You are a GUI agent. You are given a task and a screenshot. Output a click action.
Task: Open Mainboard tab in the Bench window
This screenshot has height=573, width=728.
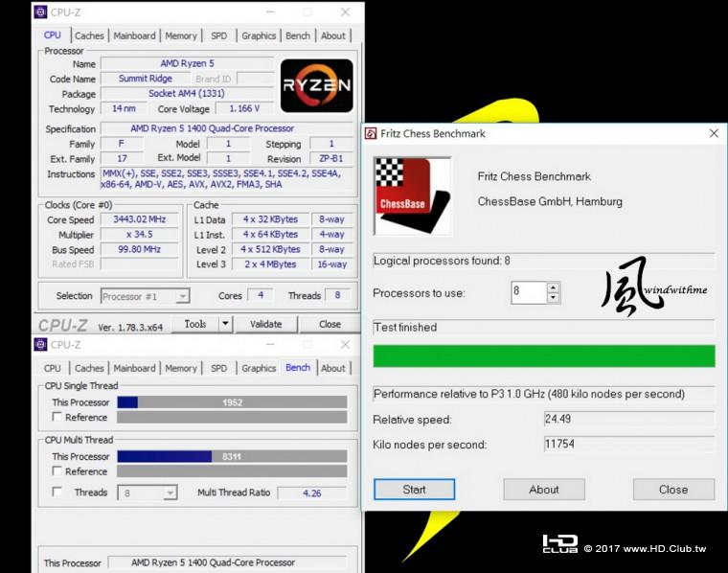click(x=135, y=368)
